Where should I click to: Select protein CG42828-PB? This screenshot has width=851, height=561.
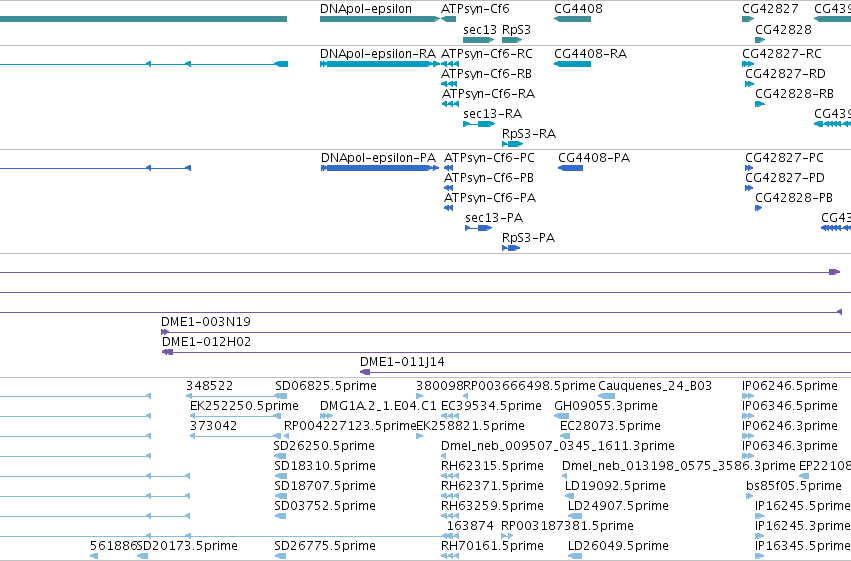794,198
